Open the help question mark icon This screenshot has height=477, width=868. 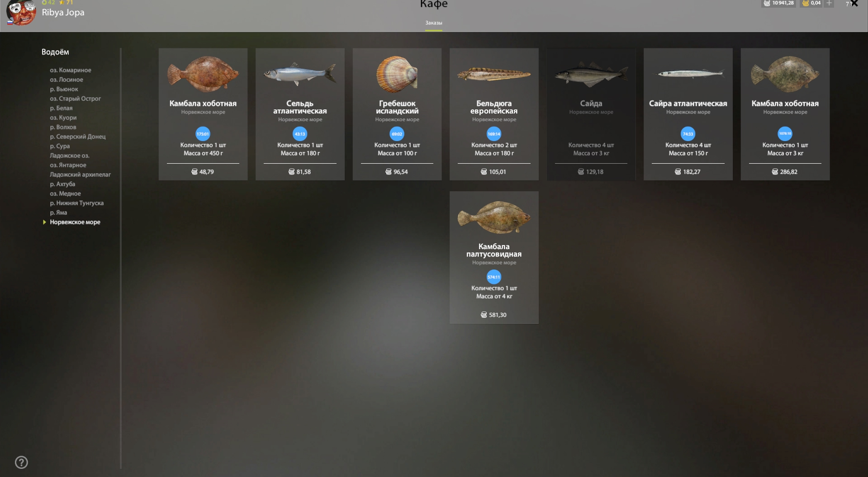coord(21,462)
